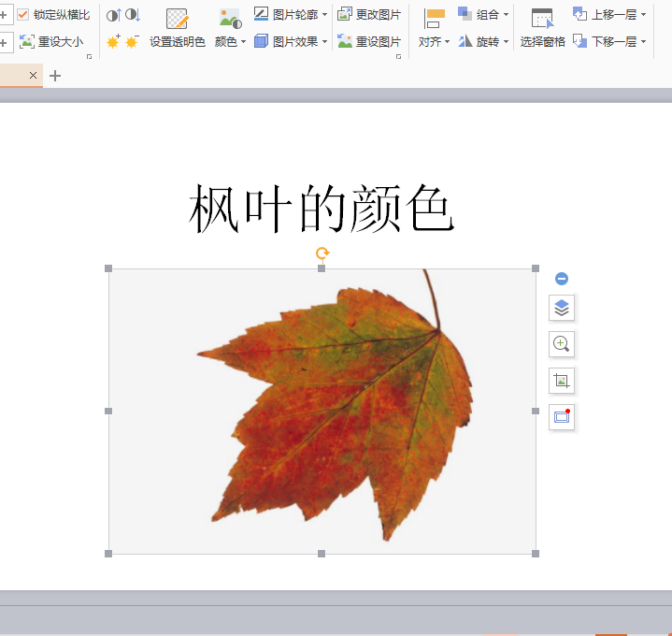Increase contrast with the contrast-up icon
Screen dimensions: 672x636
(114, 16)
